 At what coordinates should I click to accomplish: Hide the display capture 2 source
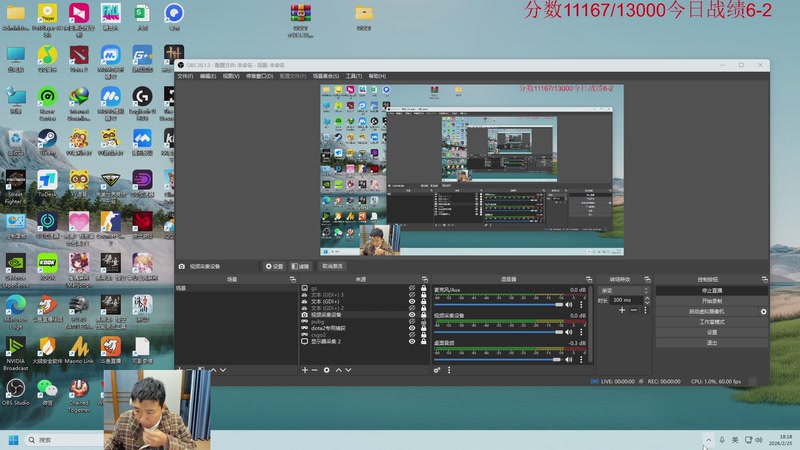412,341
